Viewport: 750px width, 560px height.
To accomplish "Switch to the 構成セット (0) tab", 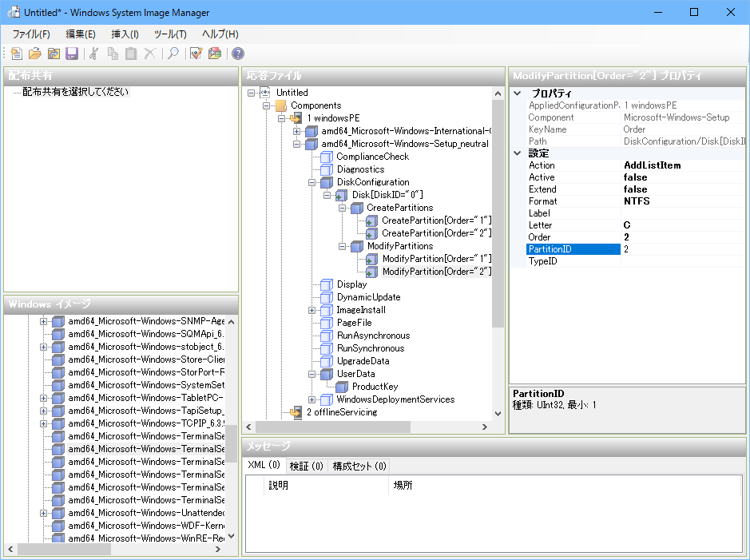I will (x=359, y=466).
